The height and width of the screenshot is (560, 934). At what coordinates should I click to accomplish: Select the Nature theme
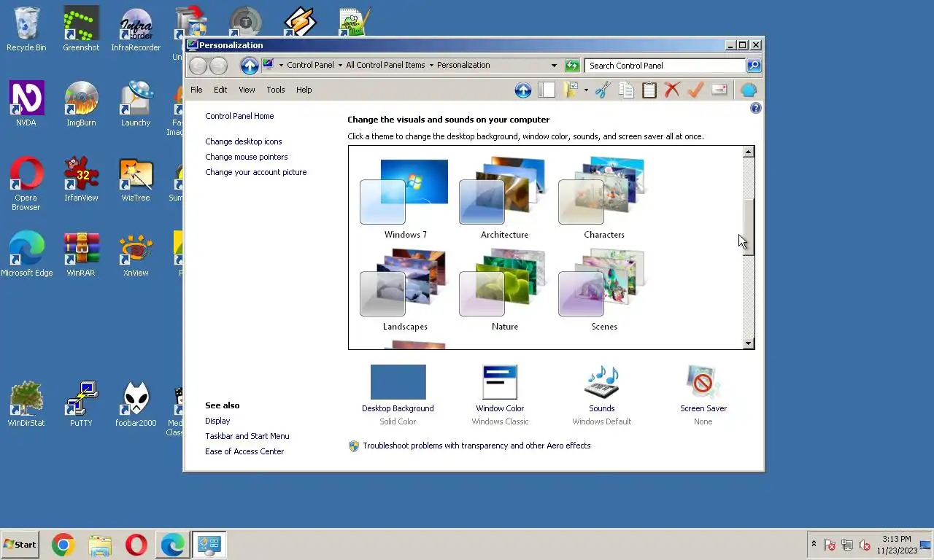click(504, 289)
